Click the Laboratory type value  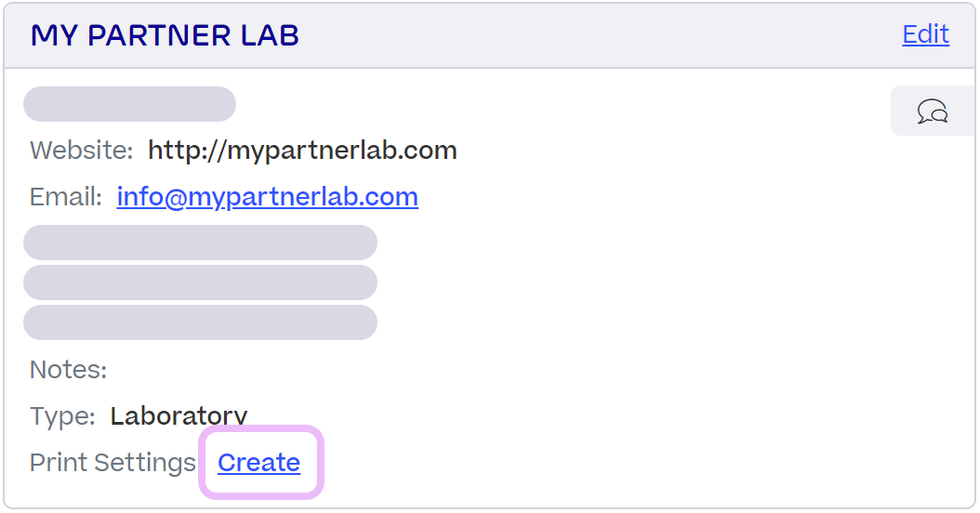[x=179, y=416]
